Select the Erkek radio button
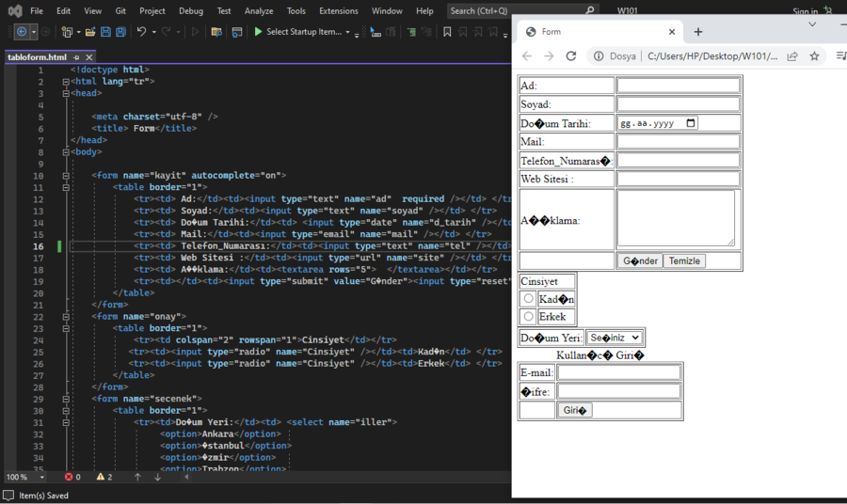Viewport: 847px width, 504px height. pyautogui.click(x=528, y=316)
